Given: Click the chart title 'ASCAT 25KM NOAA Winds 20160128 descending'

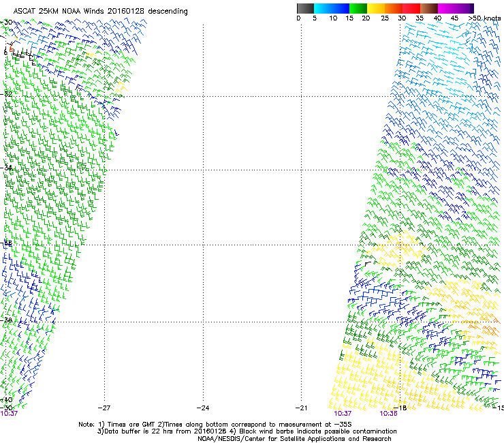Looking at the screenshot, I should click(x=100, y=11).
